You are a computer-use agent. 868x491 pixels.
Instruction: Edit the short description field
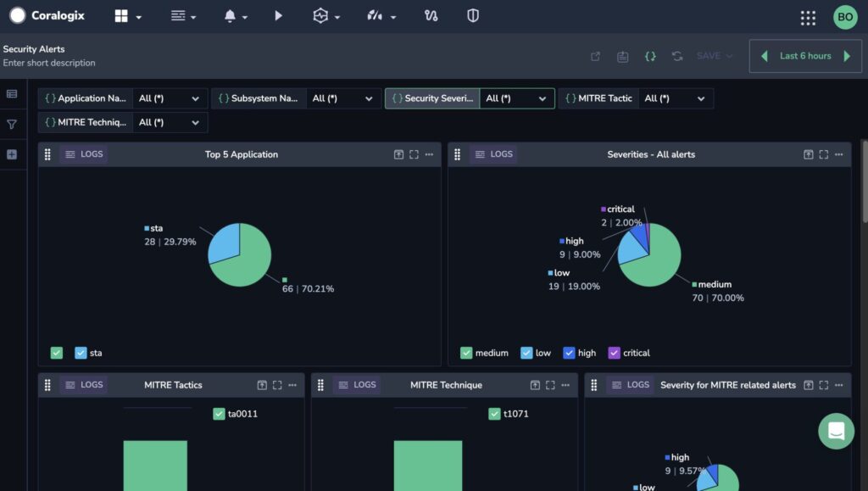[x=49, y=63]
